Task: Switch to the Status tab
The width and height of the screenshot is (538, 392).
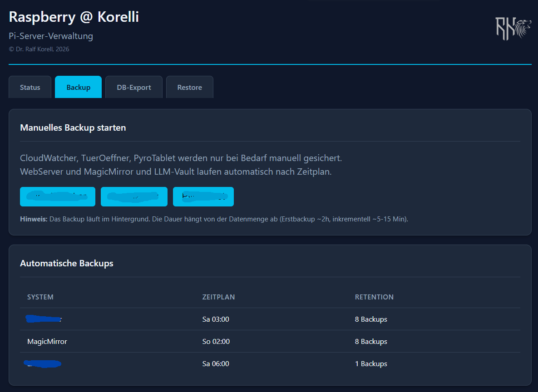Action: tap(30, 87)
